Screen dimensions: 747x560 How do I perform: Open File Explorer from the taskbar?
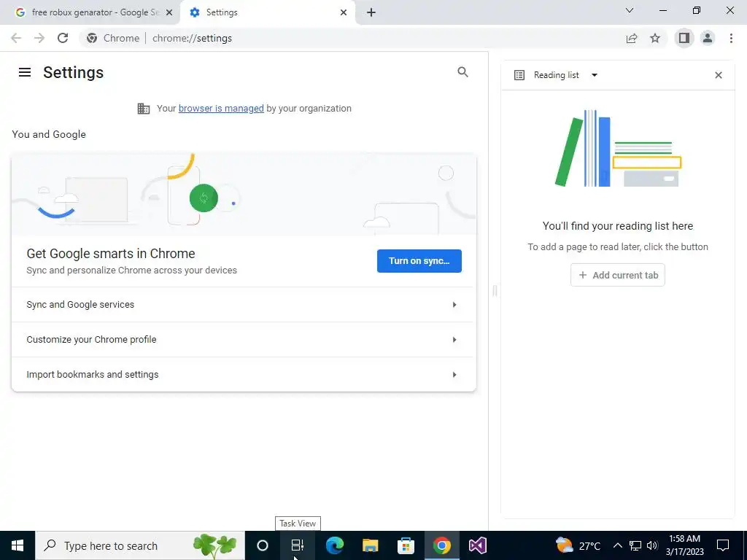coord(370,545)
